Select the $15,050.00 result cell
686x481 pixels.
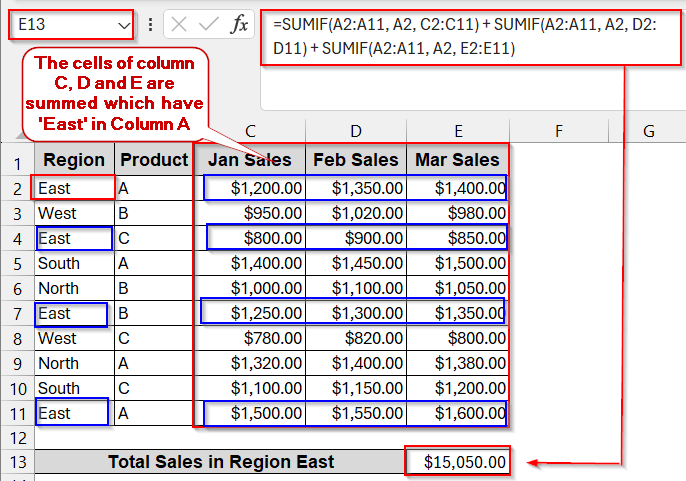pos(457,462)
